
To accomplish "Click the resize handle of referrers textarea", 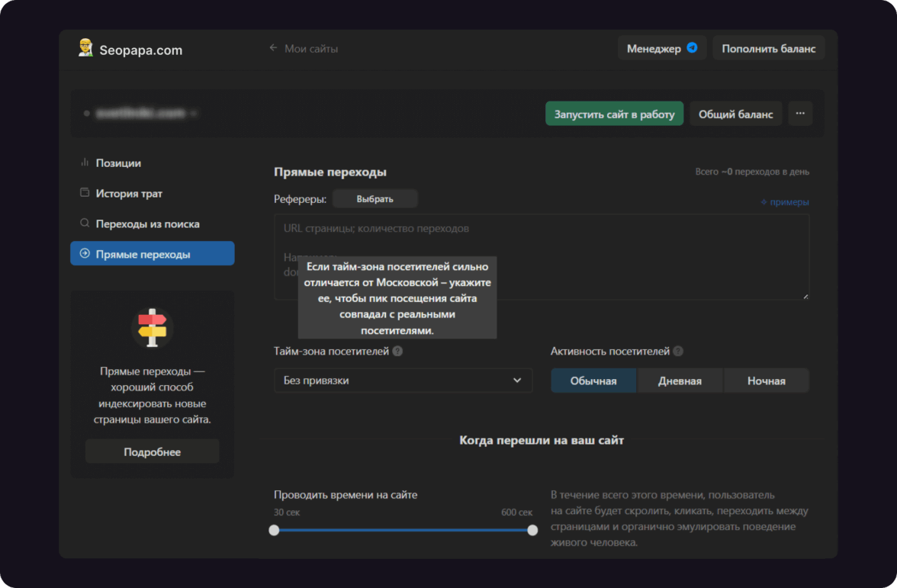I will coord(805,296).
